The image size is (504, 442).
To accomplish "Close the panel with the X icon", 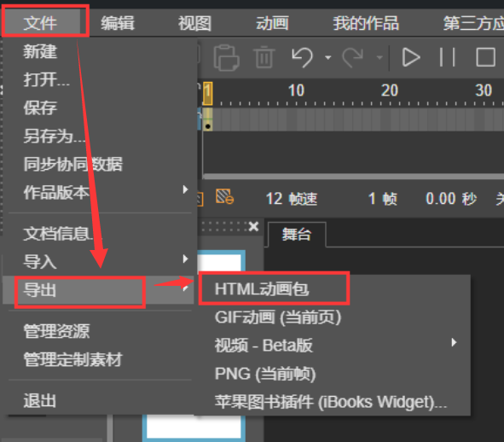I will pos(253,227).
